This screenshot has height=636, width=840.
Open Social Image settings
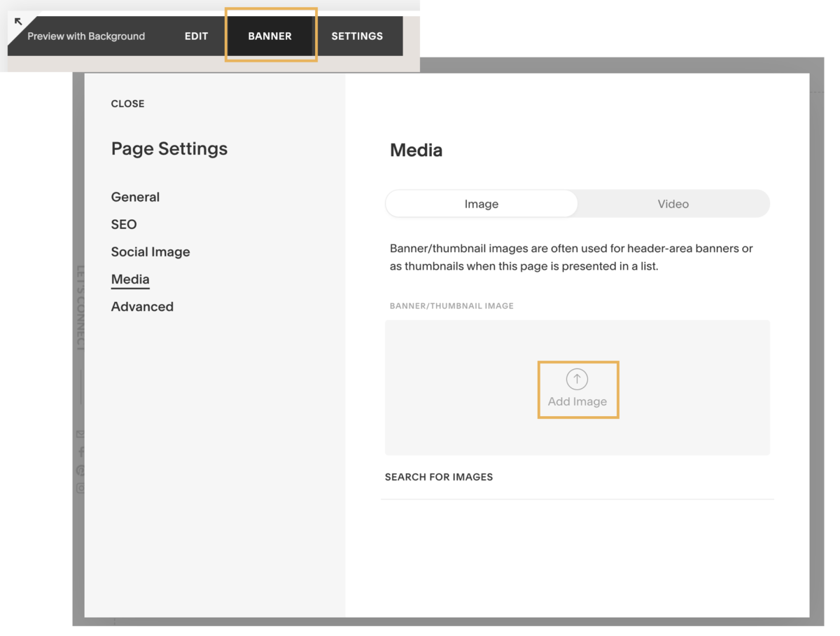150,251
